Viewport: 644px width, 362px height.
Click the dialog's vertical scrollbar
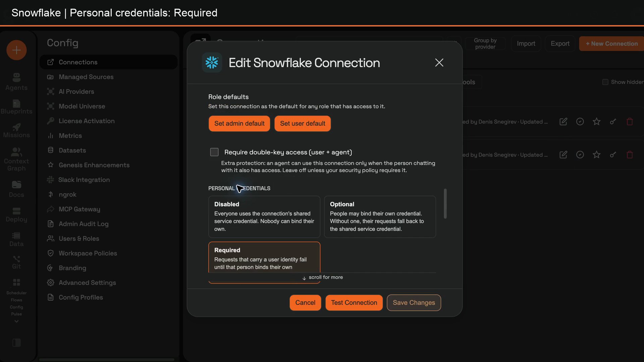tap(445, 204)
